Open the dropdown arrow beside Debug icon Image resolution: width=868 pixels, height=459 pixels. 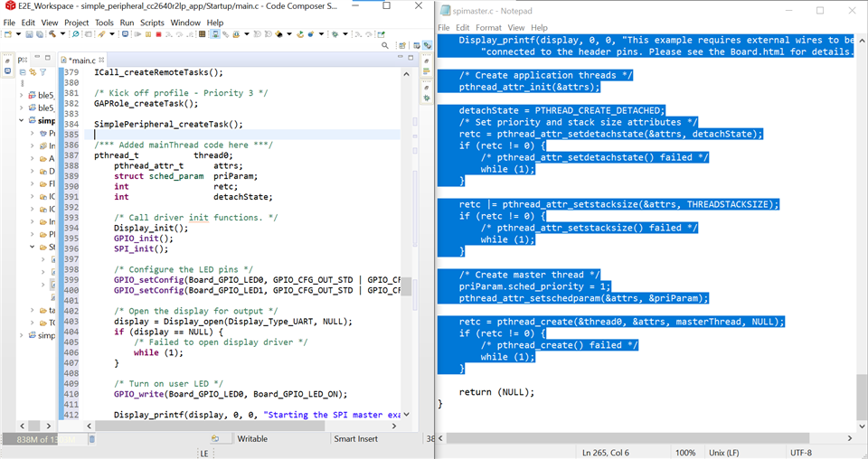(112, 34)
